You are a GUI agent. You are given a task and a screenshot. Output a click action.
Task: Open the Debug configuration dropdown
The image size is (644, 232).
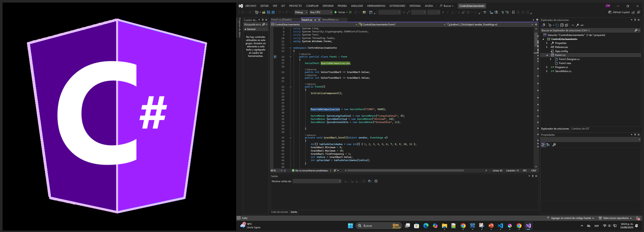(301, 12)
